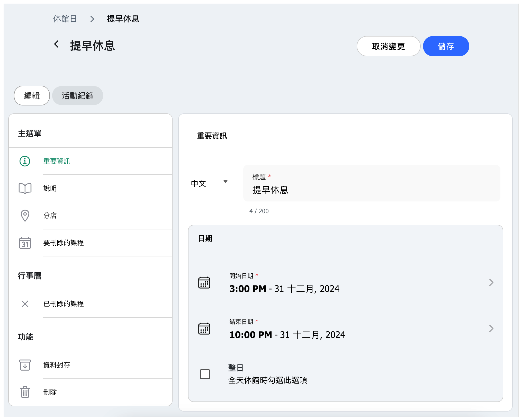Go to 休館日 in the breadcrumb
This screenshot has width=522, height=420.
pyautogui.click(x=65, y=19)
